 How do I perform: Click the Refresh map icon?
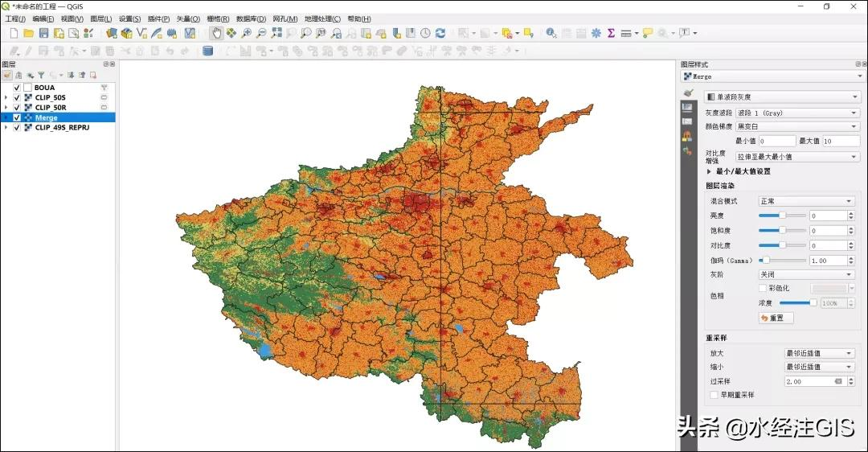coord(440,33)
